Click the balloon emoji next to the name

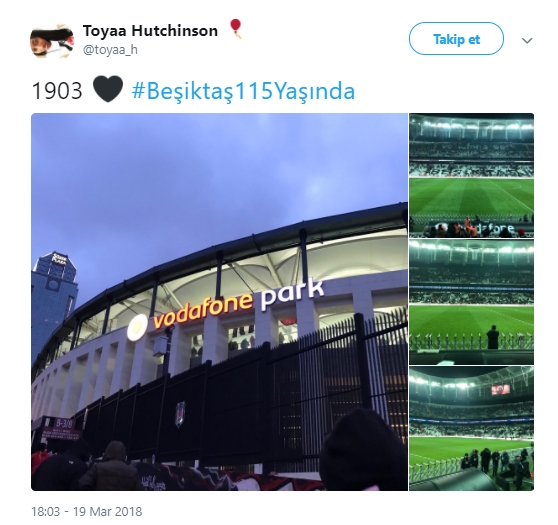coord(236,28)
